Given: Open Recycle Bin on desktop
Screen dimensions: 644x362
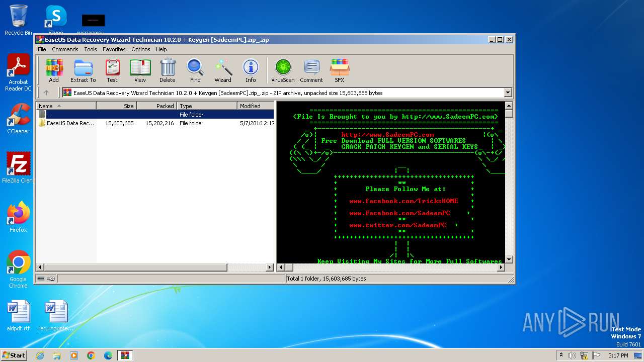Looking at the screenshot, I should click(18, 20).
